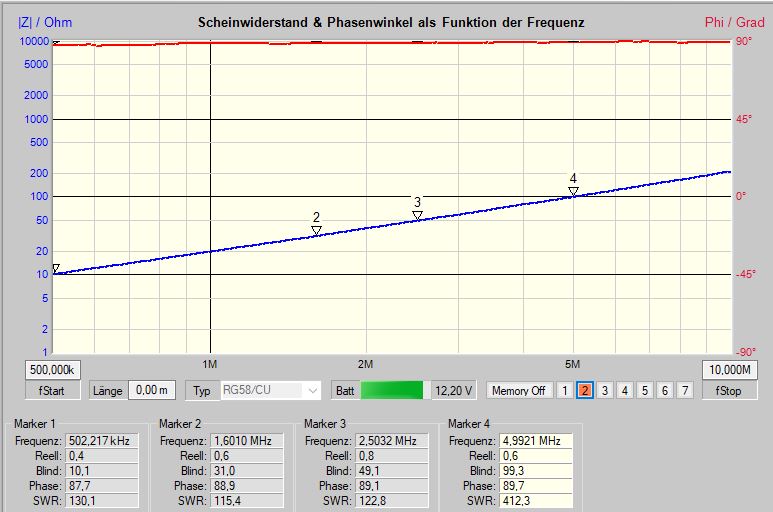Click the Marker 3 SWR value 122,8
Screen dimensions: 773x512
coord(392,501)
